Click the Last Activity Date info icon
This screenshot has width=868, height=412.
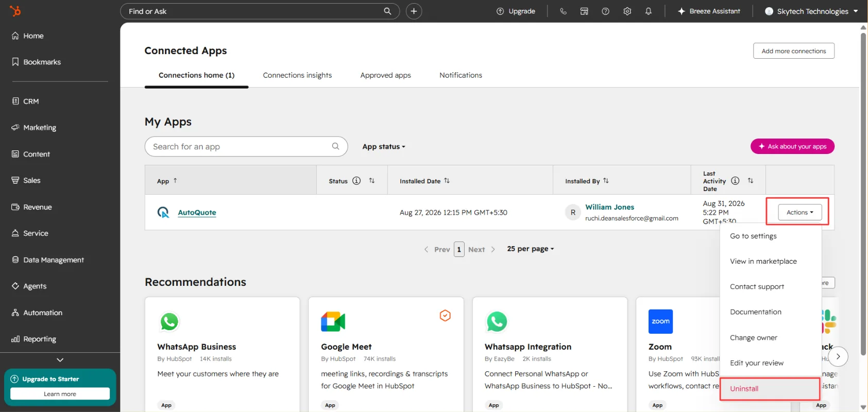[735, 181]
